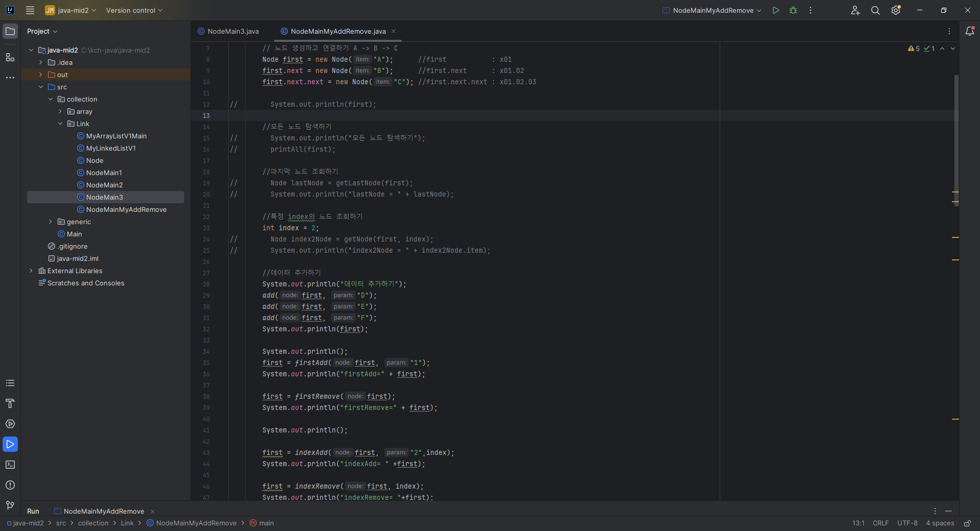This screenshot has height=531, width=980.
Task: Select the Node class file
Action: click(x=94, y=160)
